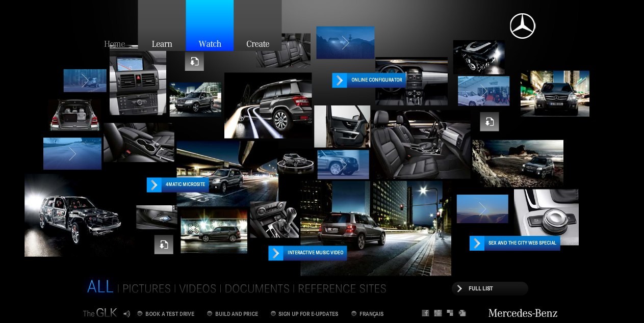Click Book a Test Drive
644x323 pixels.
click(x=166, y=314)
